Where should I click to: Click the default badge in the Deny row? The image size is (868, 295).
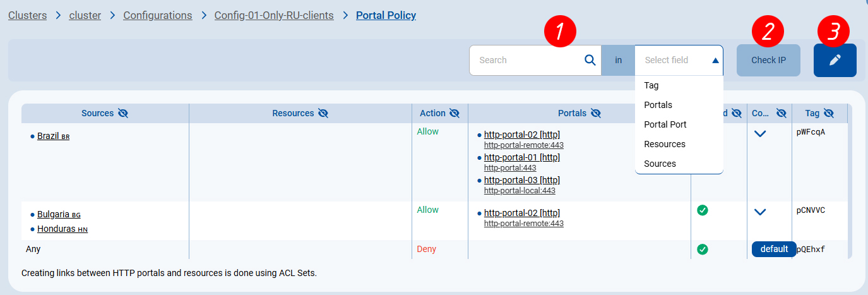click(x=774, y=249)
